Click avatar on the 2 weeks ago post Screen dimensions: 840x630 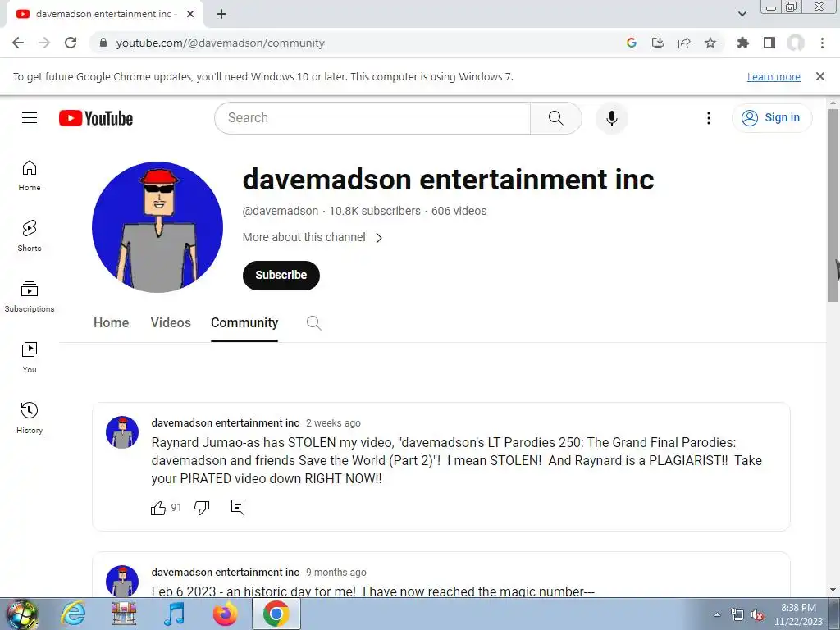click(122, 431)
